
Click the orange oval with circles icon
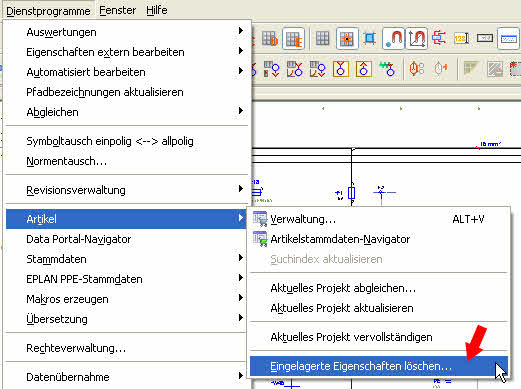click(x=417, y=69)
